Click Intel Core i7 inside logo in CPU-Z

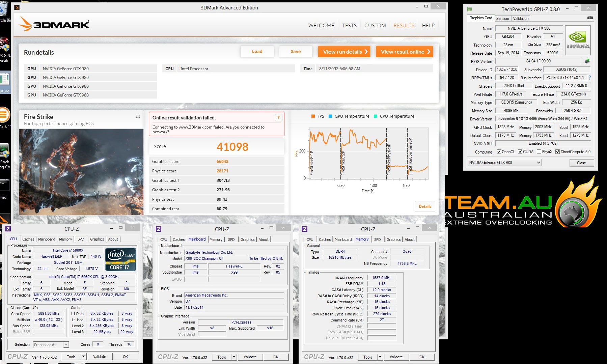(121, 259)
